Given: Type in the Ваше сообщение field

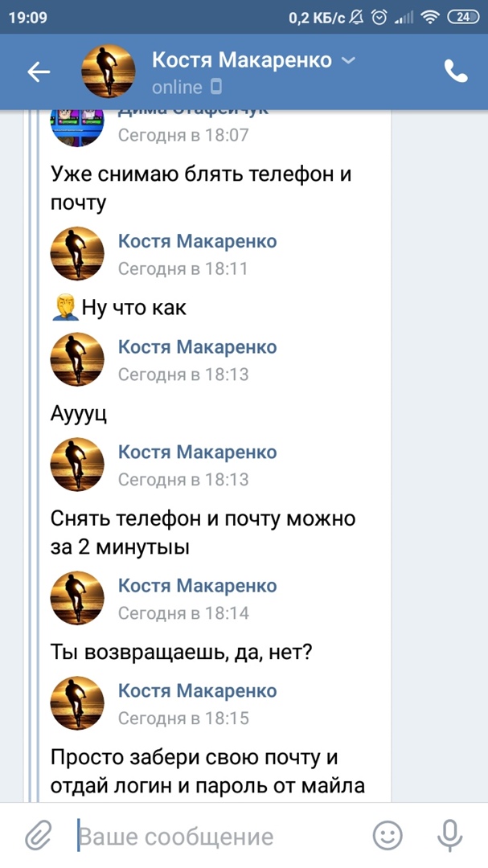Looking at the screenshot, I should [x=217, y=837].
